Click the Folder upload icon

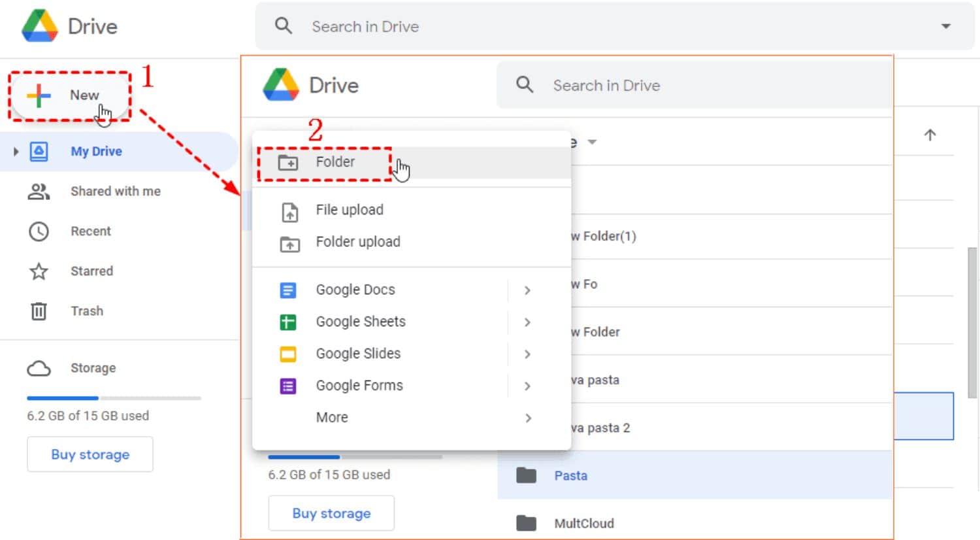point(289,244)
